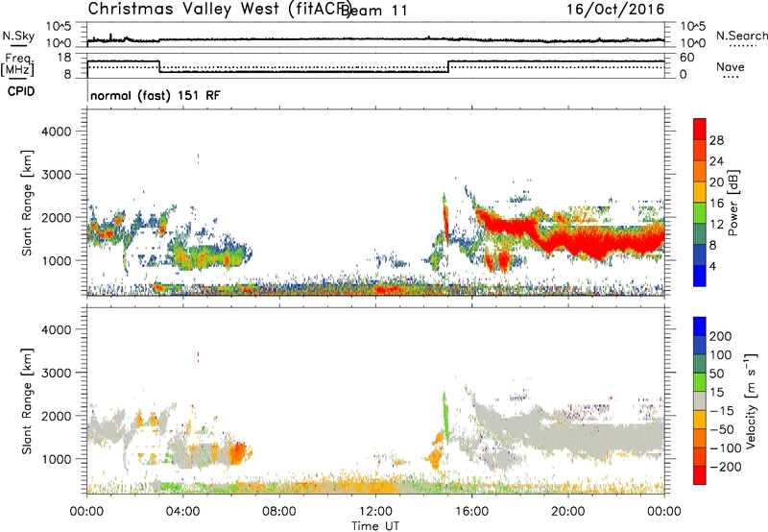The image size is (768, 532).
Task: Select the 1000 tick on the velocity panel
Action: (x=57, y=459)
